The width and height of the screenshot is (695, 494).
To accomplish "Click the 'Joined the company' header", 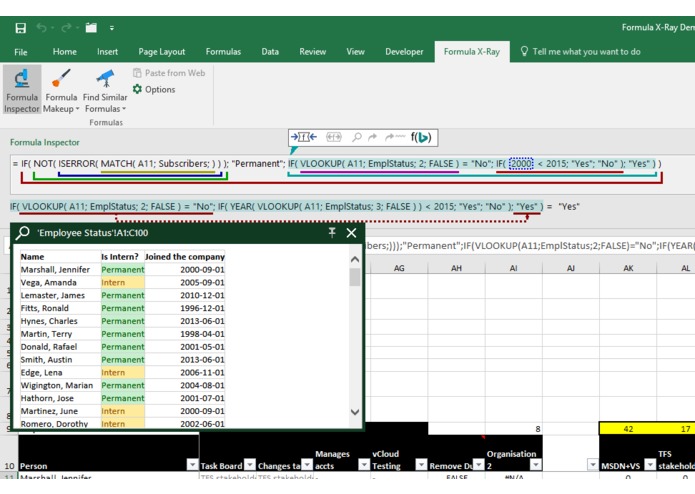I will (x=185, y=257).
